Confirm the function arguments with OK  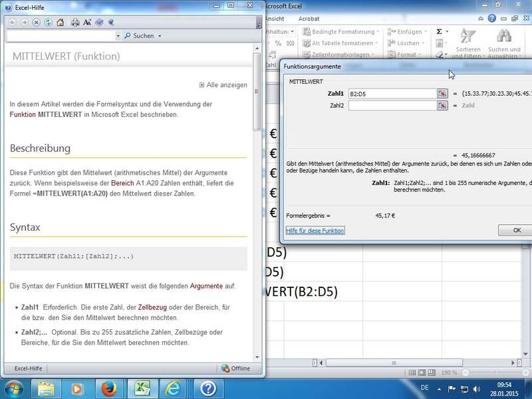[515, 230]
